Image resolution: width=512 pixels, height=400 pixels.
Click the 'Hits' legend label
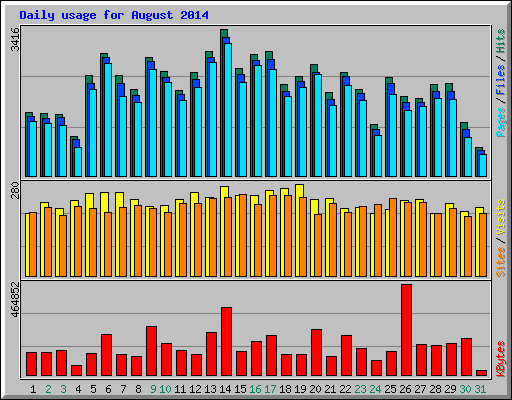click(501, 41)
